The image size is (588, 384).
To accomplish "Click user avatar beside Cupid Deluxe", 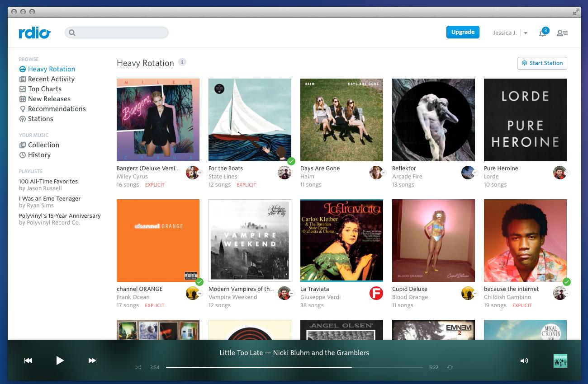I will click(468, 293).
